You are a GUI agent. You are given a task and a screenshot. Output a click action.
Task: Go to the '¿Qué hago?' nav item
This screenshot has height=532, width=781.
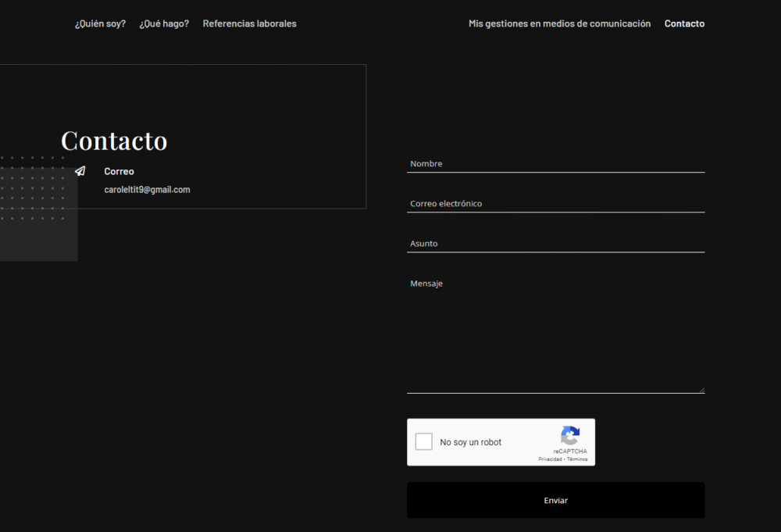pos(164,23)
